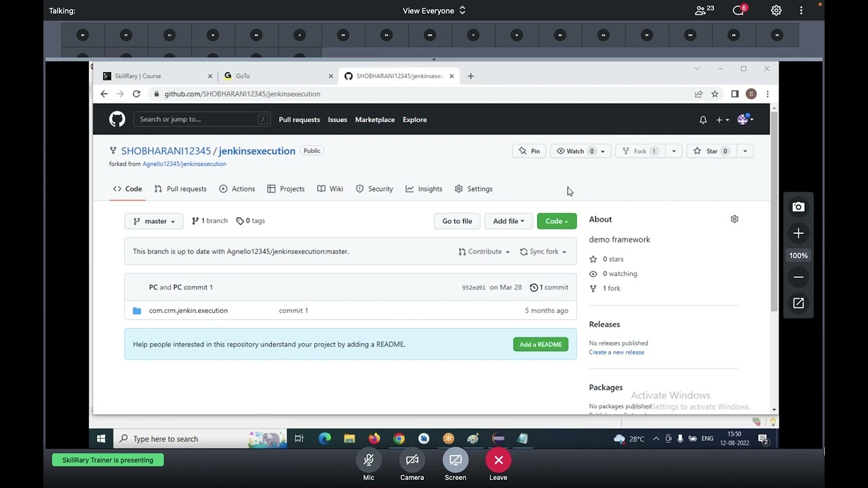
Task: Switch to Chrome on the taskbar
Action: coord(399,439)
